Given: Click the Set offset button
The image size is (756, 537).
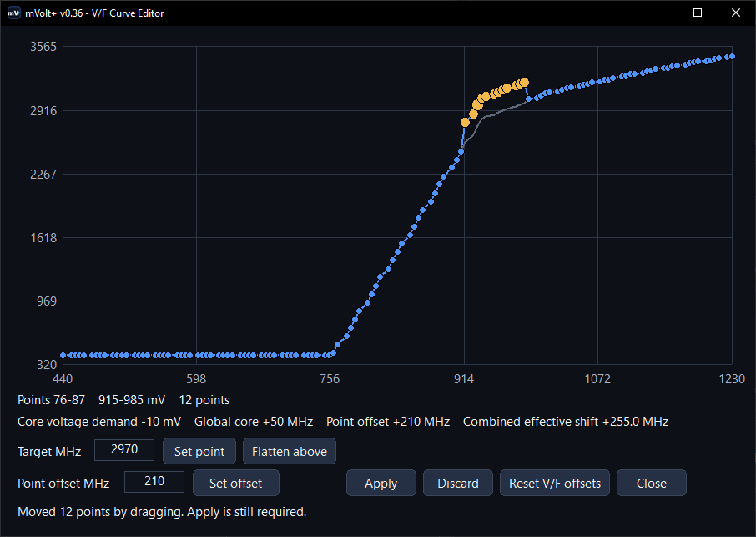Looking at the screenshot, I should [236, 483].
